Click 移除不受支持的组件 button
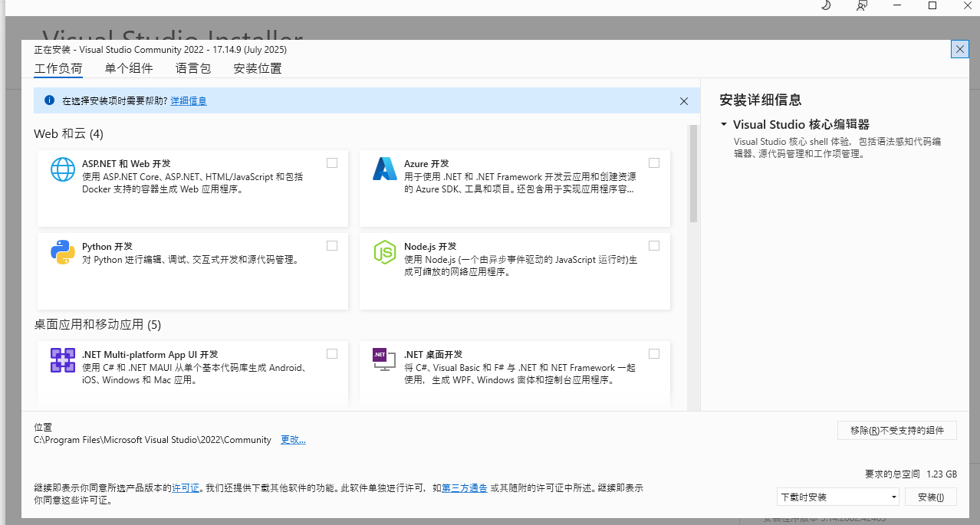 [897, 430]
